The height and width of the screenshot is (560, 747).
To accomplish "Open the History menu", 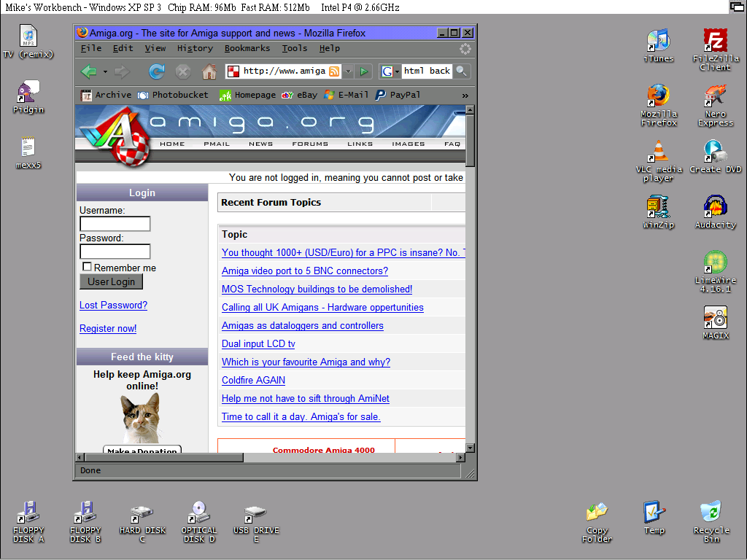I will coord(195,48).
